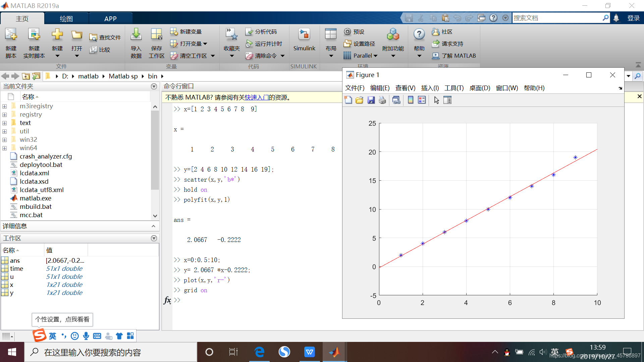Click the up one folder icon in the address bar
The width and height of the screenshot is (644, 362).
tap(26, 76)
